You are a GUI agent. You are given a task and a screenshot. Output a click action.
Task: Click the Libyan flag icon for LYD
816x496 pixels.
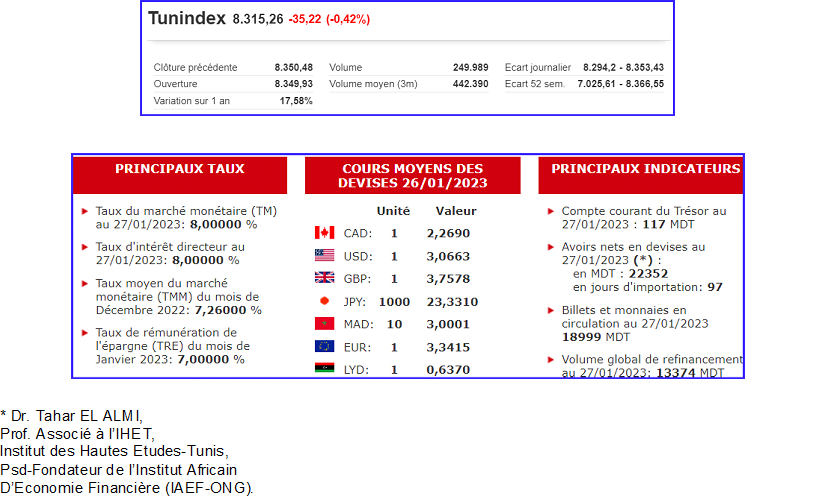tap(324, 369)
